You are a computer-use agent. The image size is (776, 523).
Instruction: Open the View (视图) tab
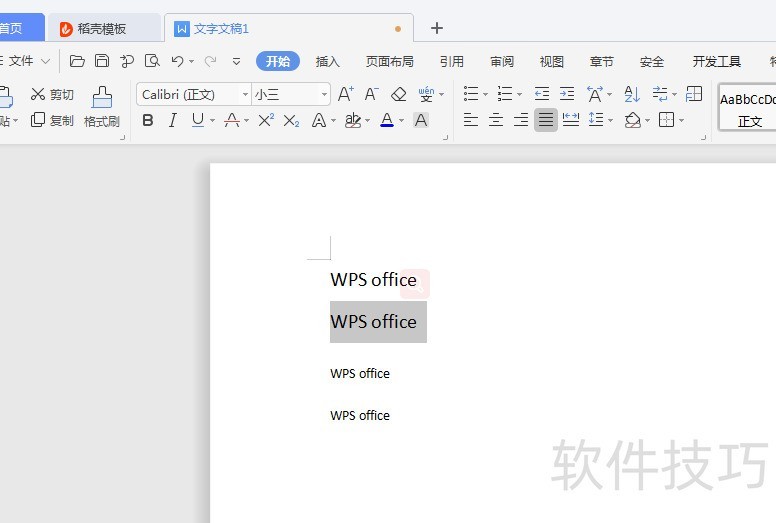coord(552,61)
